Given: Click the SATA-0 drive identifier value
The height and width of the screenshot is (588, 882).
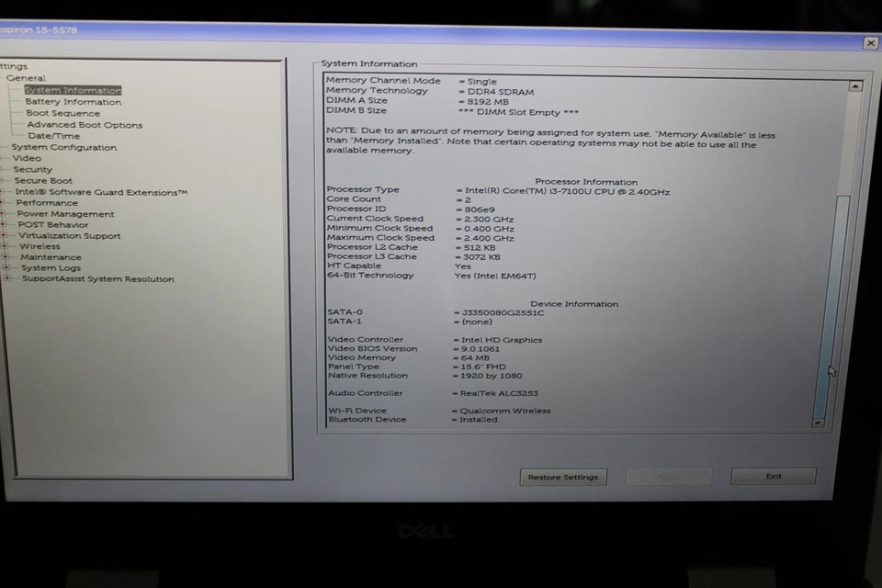Looking at the screenshot, I should (503, 313).
